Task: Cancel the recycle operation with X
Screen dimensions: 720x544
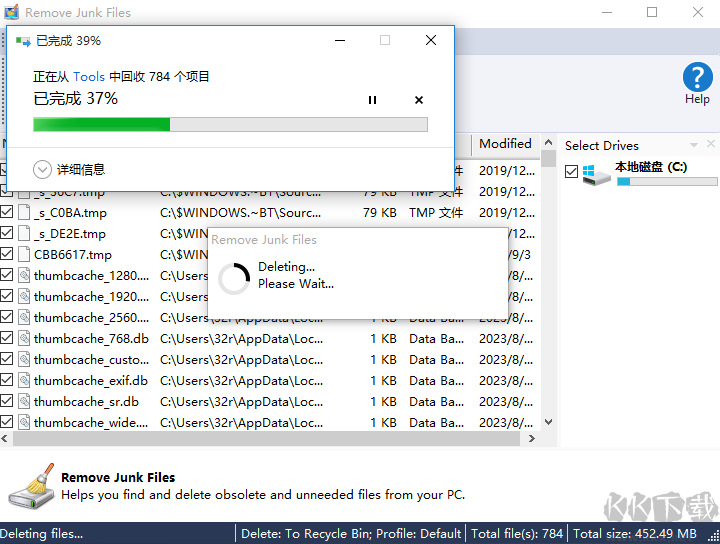Action: click(x=419, y=100)
